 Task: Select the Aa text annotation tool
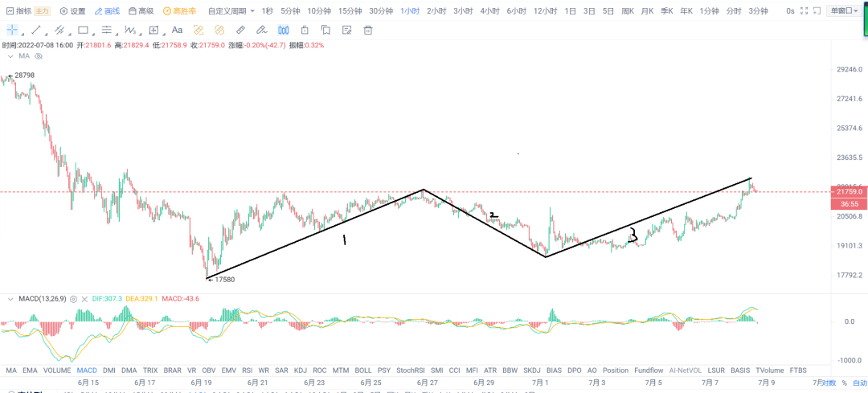[x=177, y=30]
